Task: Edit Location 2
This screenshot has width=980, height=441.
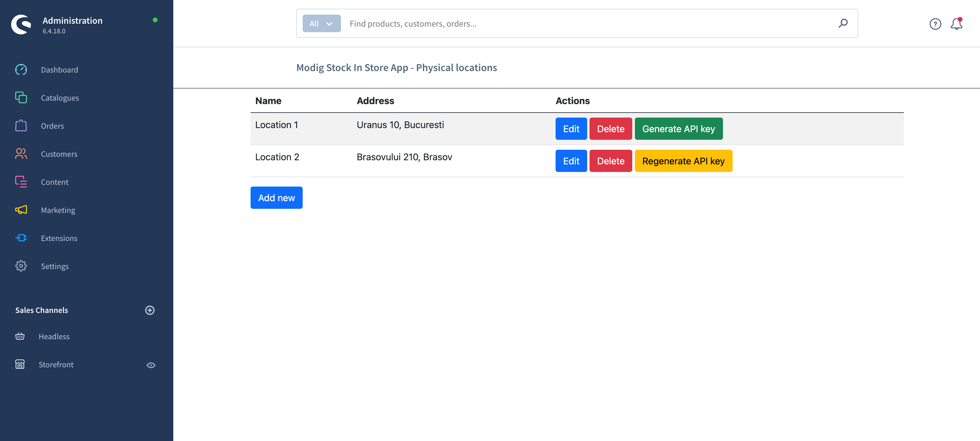Action: 571,161
